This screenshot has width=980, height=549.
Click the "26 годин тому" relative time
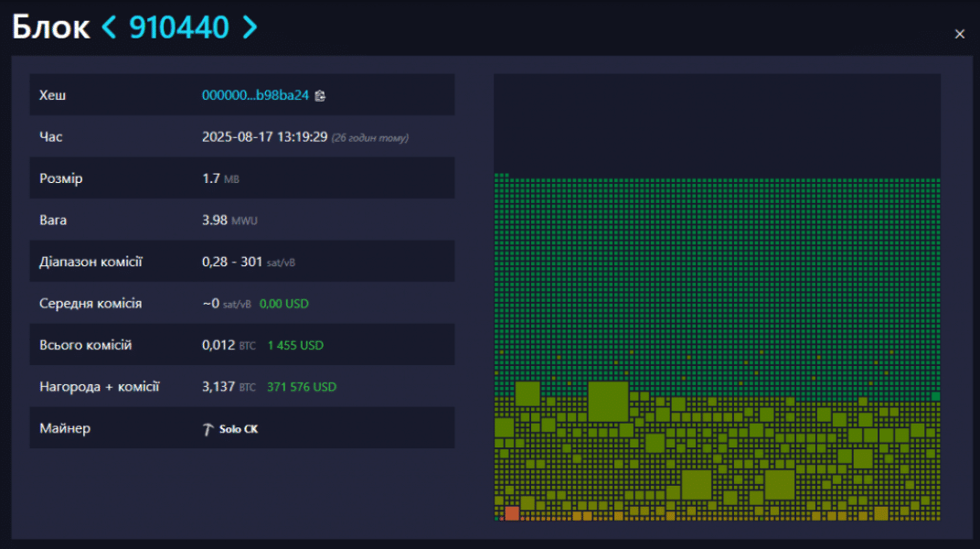[369, 138]
